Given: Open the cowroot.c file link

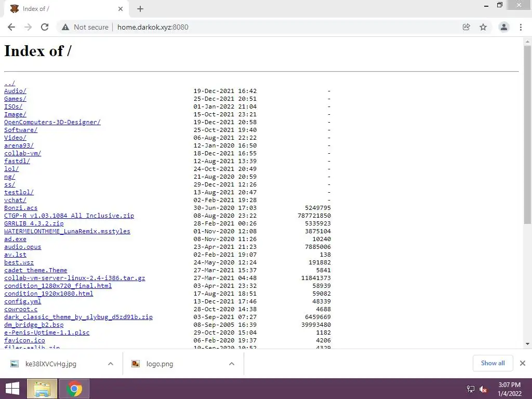Looking at the screenshot, I should (21, 310).
